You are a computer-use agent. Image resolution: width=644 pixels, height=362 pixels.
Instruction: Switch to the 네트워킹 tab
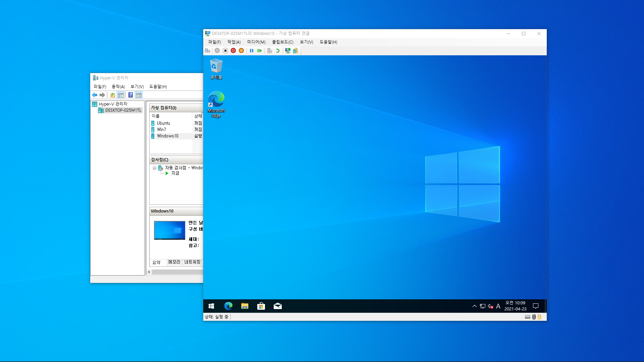point(192,262)
